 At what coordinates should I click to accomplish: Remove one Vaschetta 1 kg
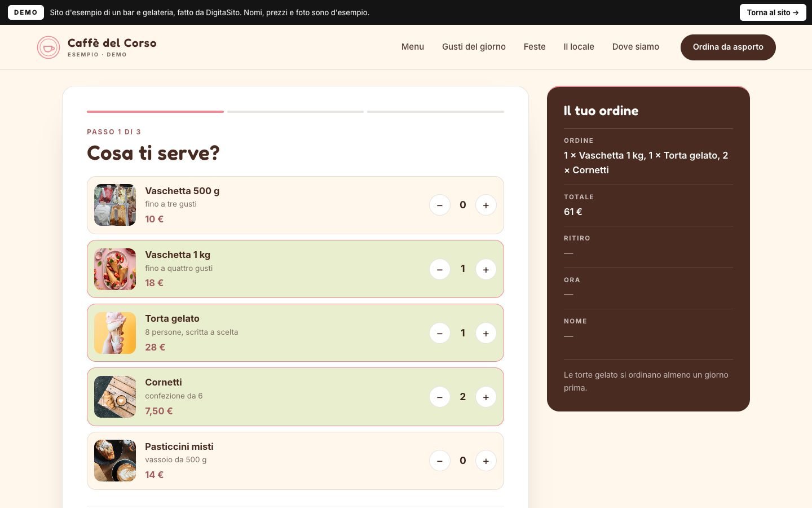[440, 269]
